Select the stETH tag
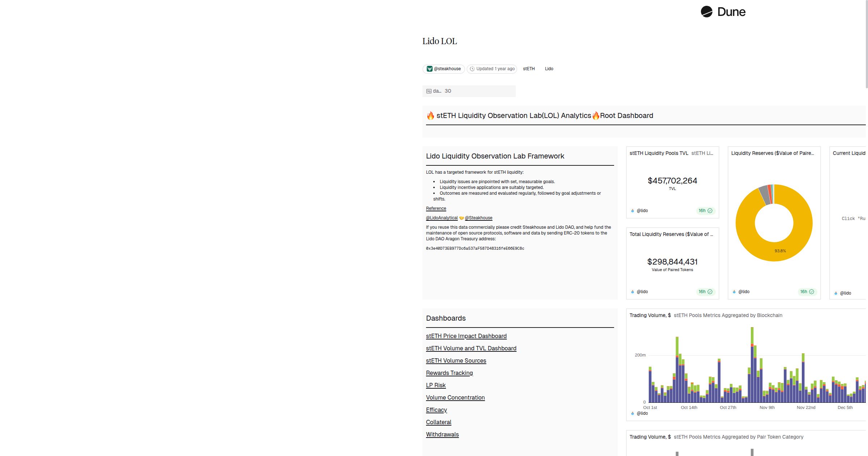 click(528, 69)
